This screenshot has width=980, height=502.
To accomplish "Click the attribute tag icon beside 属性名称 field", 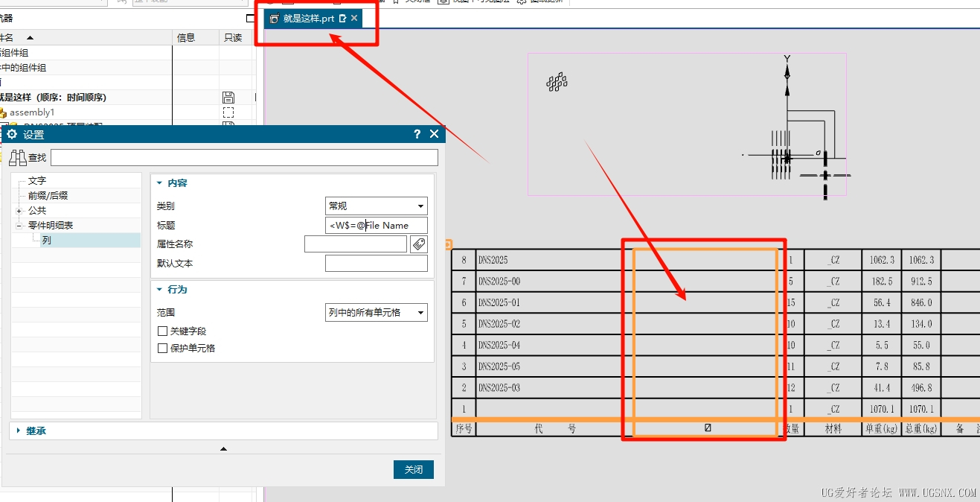I will click(x=419, y=244).
